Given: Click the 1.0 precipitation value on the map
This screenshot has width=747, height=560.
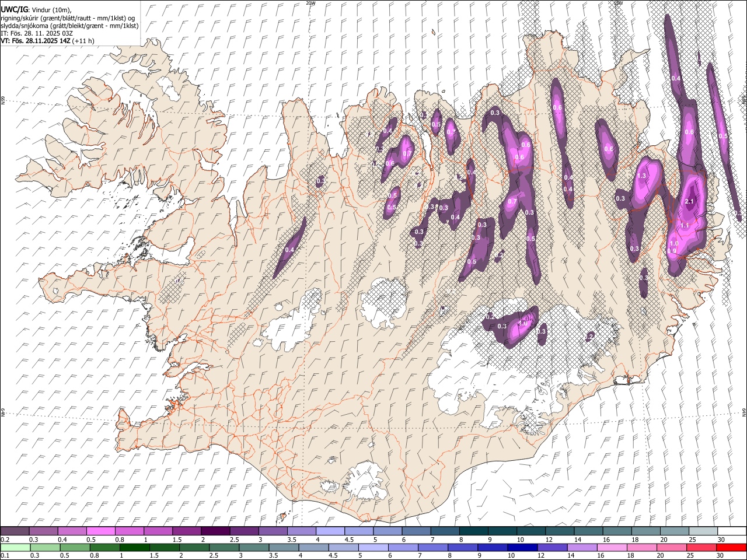Looking at the screenshot, I should point(674,244).
